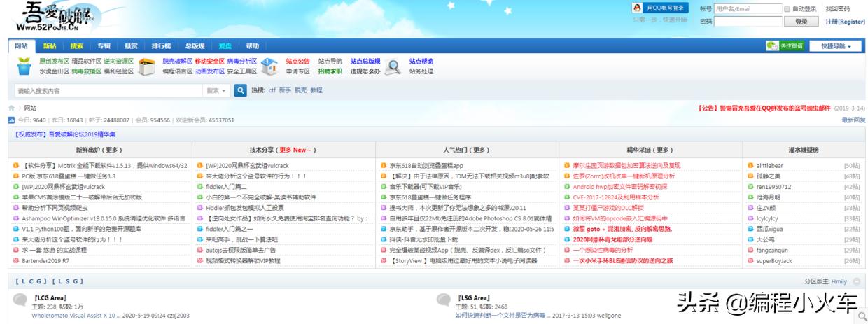Click the rank icon beside 一个感染性病毒的分析

(567, 250)
